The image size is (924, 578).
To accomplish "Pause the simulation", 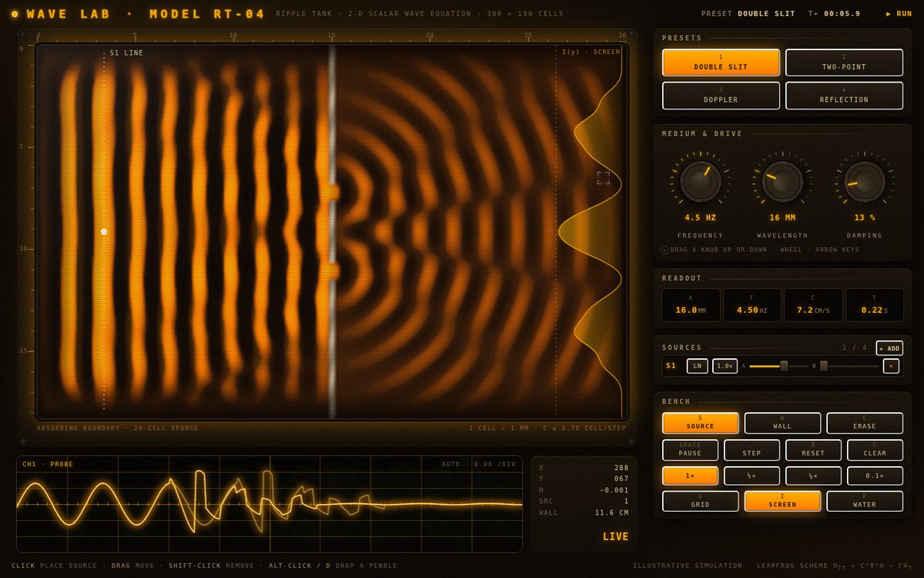I will pos(690,450).
